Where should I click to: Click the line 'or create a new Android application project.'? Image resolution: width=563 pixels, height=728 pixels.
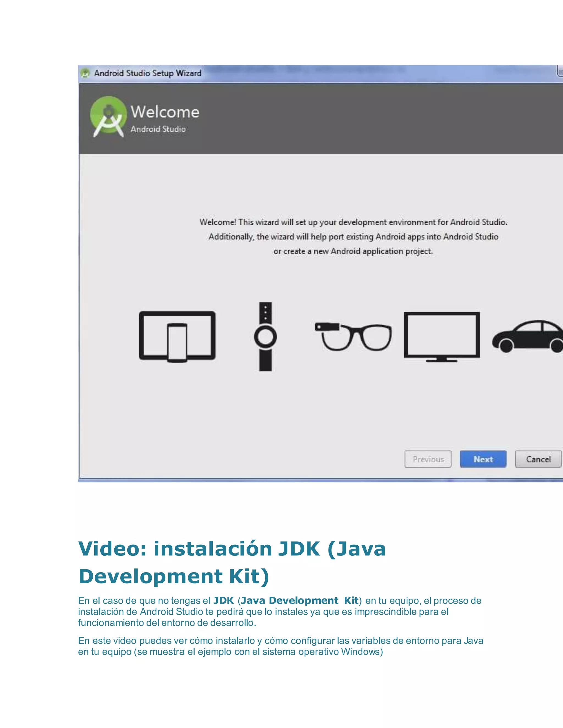tap(353, 251)
